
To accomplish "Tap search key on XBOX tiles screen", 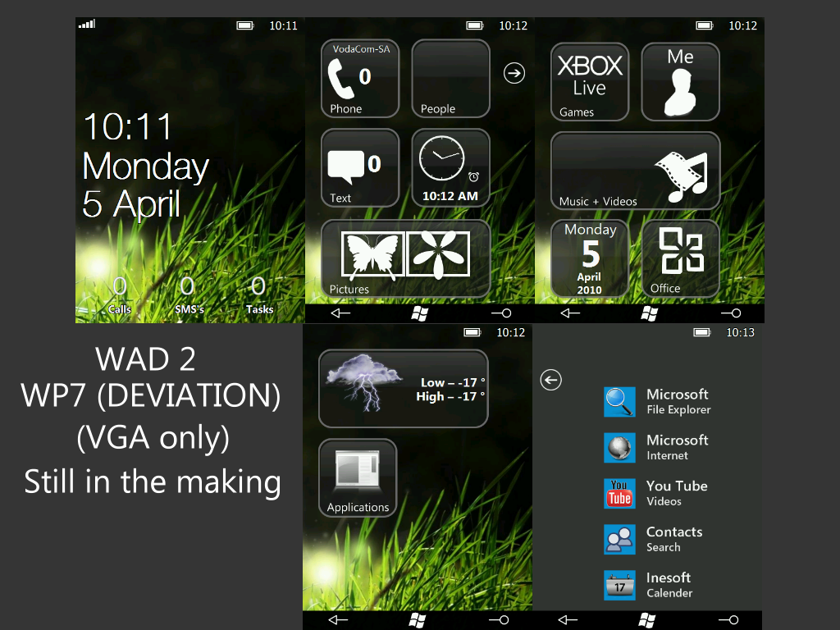I will tap(731, 313).
